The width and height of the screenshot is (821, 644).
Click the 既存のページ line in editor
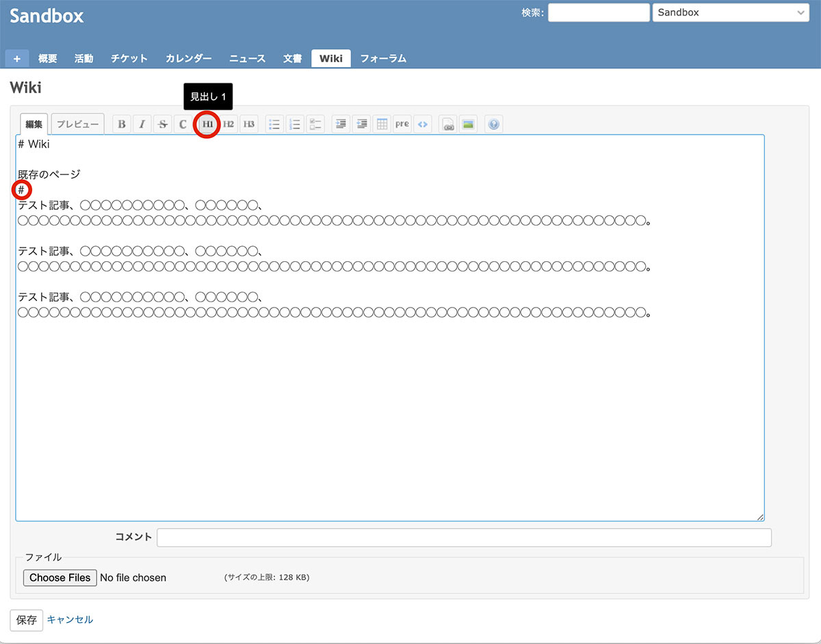click(49, 174)
